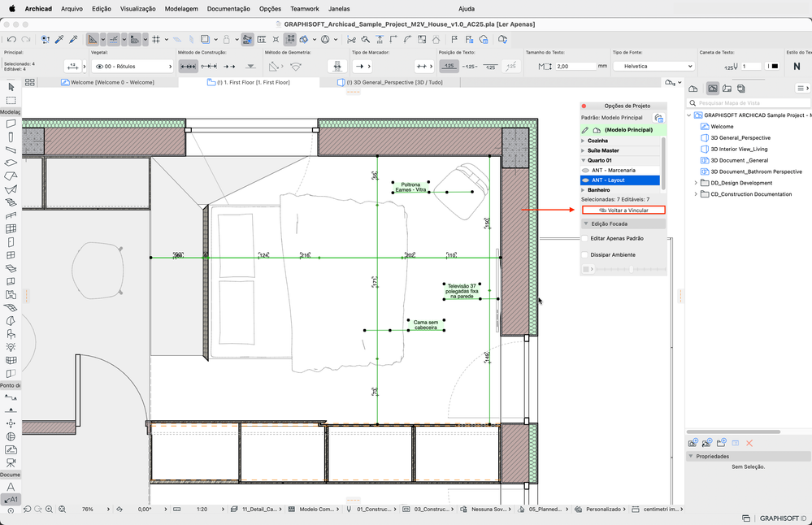Screen dimensions: 812x525
Task: Open the 00 - Rótulos layer selector
Action: 132,67
